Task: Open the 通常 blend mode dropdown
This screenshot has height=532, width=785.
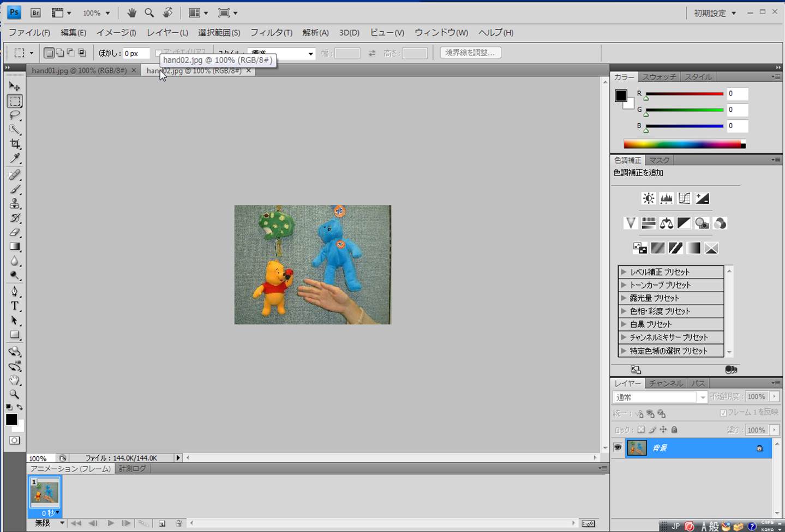Action: coord(660,397)
